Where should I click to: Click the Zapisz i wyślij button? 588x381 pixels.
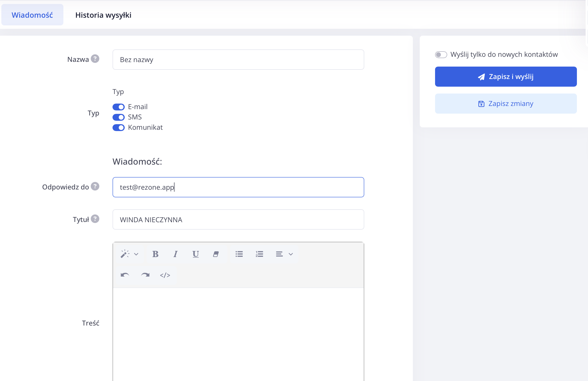pos(506,77)
